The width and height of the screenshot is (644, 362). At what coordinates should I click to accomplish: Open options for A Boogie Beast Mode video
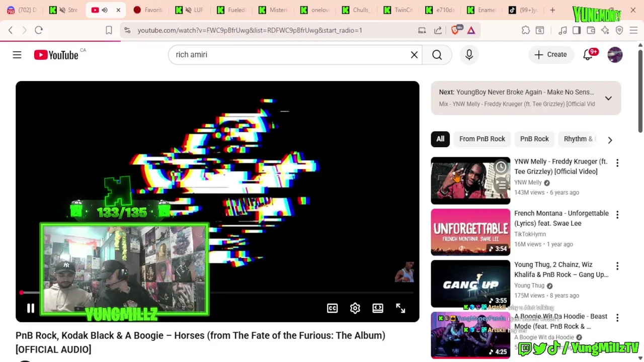(x=617, y=318)
